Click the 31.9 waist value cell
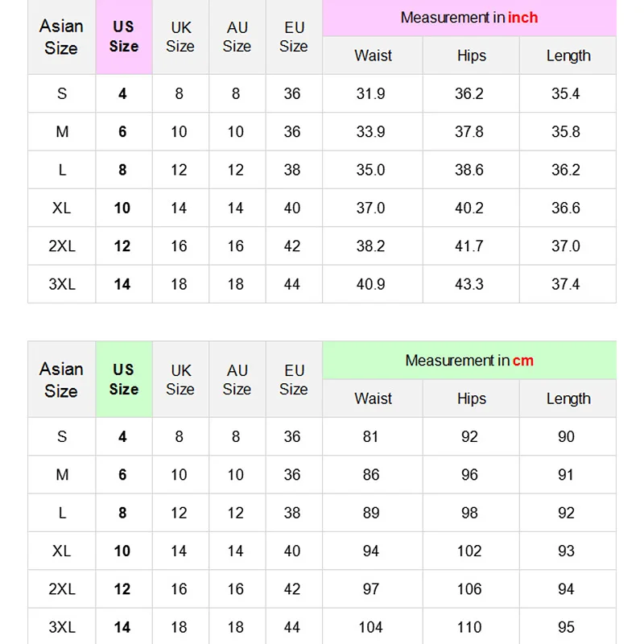 point(371,94)
